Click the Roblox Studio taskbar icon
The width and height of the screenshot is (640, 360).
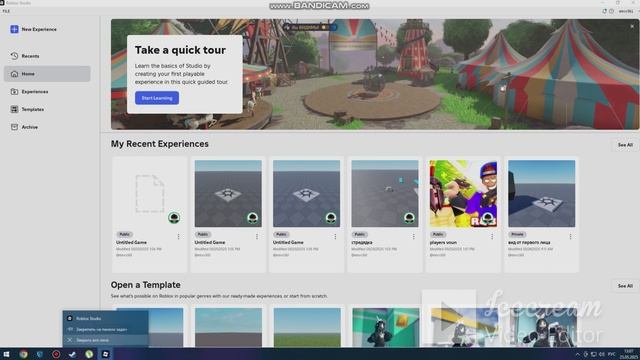(105, 354)
